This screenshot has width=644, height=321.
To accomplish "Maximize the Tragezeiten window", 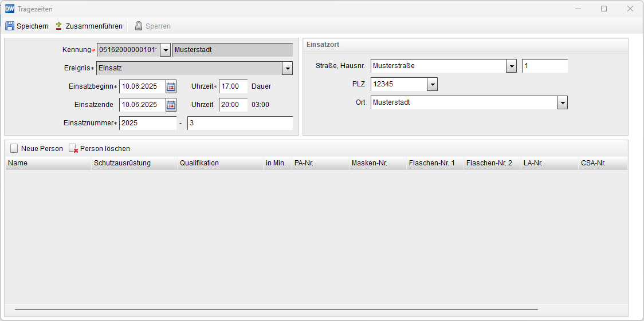I will [604, 9].
